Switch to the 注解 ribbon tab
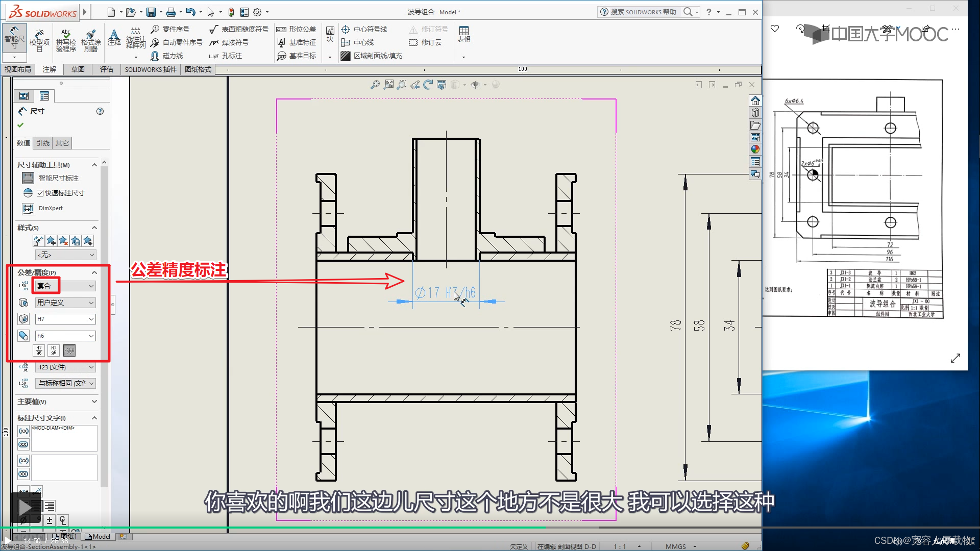The image size is (980, 551). (50, 69)
